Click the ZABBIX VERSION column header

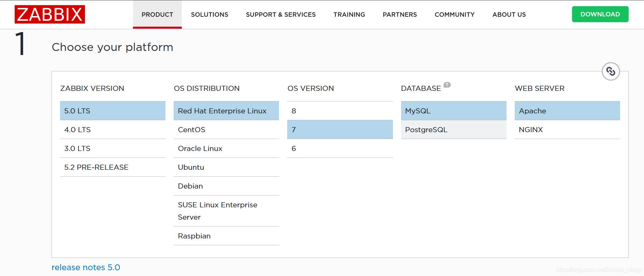[x=92, y=88]
